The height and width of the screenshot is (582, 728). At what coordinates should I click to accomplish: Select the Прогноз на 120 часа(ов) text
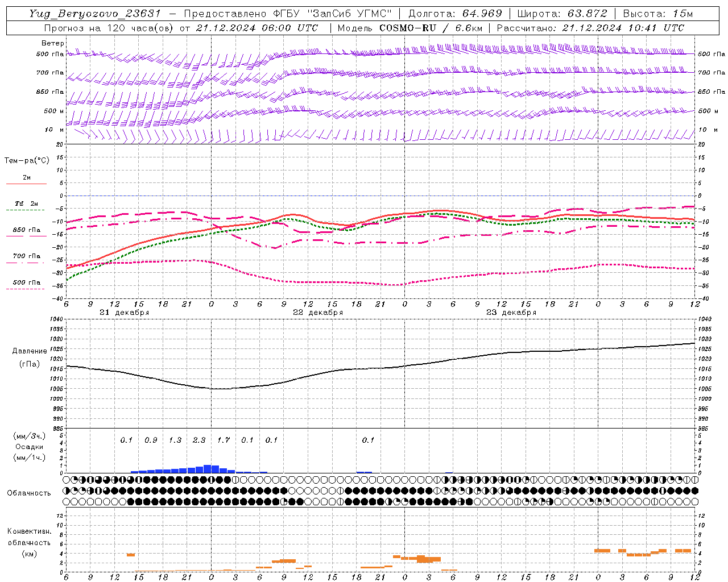109,28
